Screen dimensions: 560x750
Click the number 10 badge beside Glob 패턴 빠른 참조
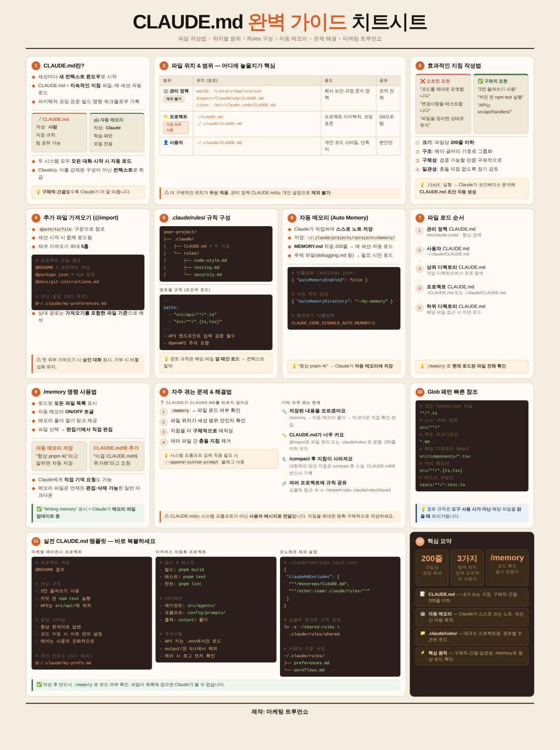420,392
